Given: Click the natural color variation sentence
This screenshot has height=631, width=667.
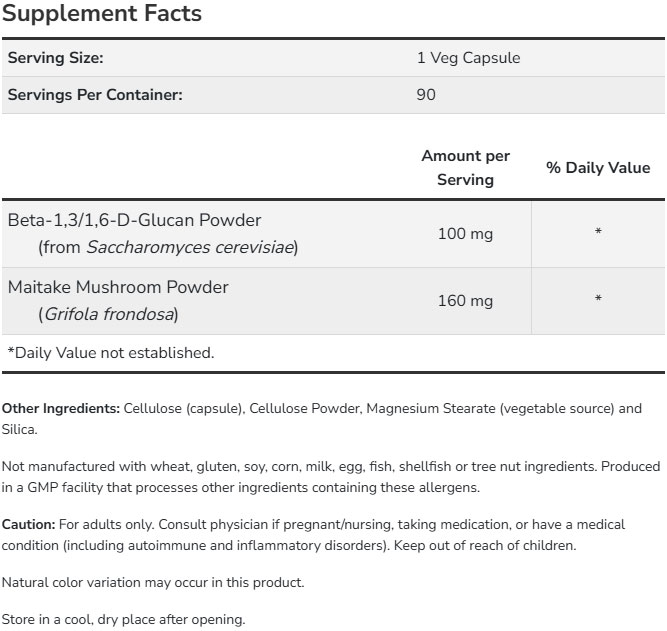Looking at the screenshot, I should (x=153, y=582).
